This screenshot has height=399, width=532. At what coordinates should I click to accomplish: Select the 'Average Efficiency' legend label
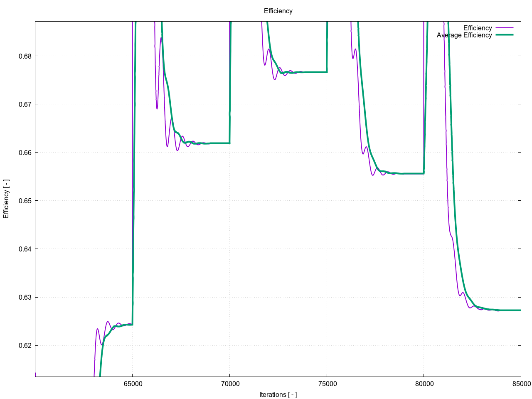click(464, 35)
